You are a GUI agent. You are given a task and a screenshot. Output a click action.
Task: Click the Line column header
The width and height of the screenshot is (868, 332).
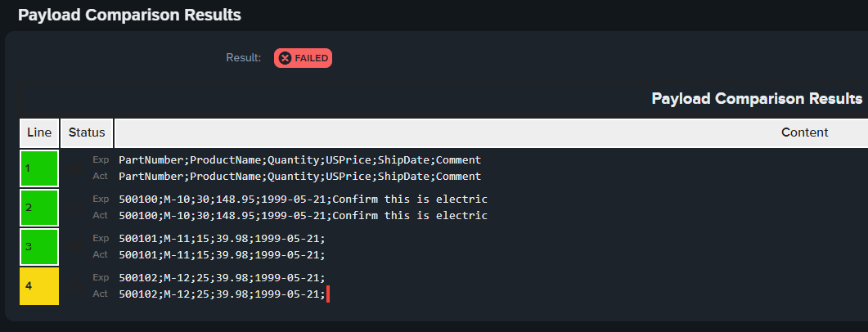click(39, 132)
